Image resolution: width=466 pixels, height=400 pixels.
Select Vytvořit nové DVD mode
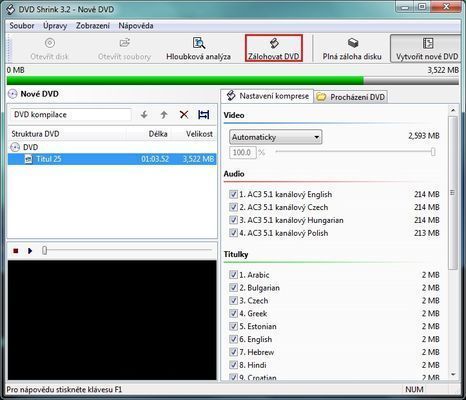coord(427,48)
